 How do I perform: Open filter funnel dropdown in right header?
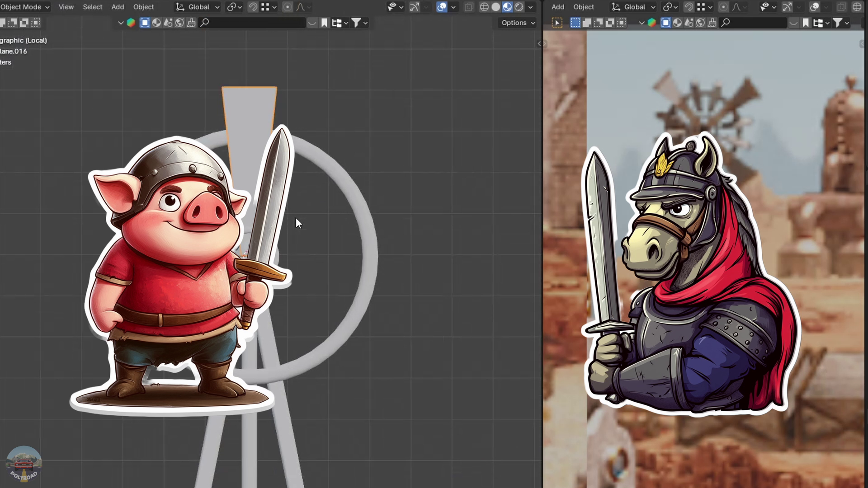click(841, 23)
